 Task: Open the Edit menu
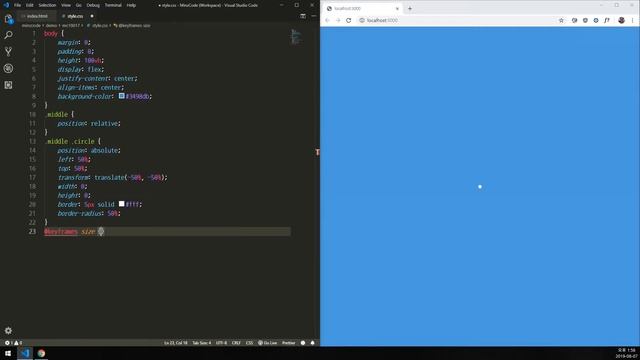[x=30, y=5]
